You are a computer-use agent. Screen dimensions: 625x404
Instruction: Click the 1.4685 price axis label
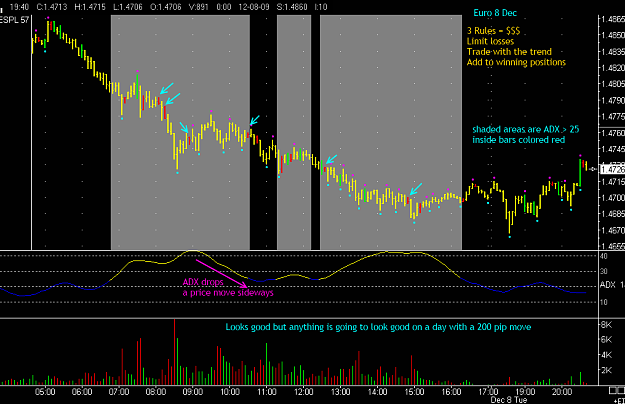(x=613, y=214)
